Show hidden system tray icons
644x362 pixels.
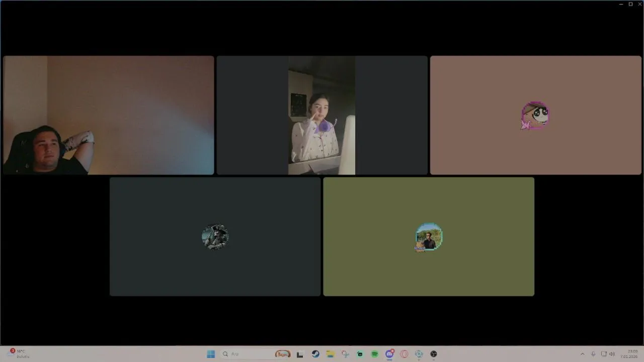pyautogui.click(x=583, y=354)
